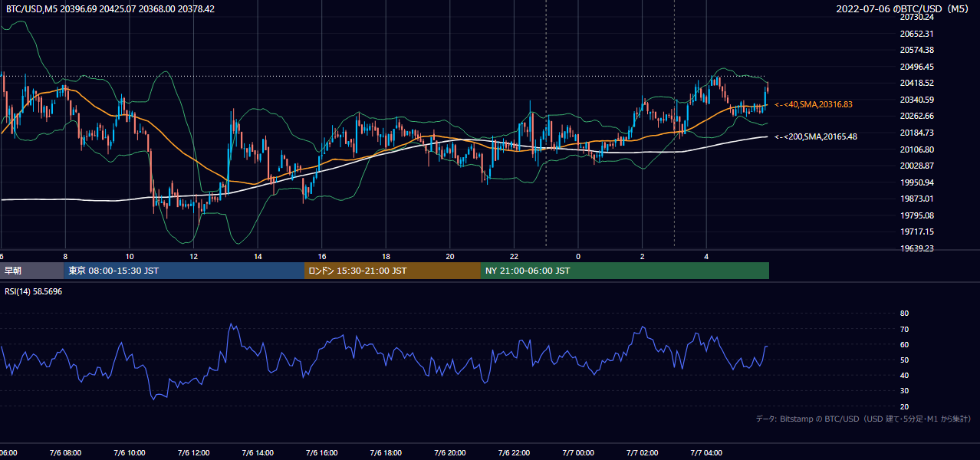Click the 19717.15 price axis label
The width and height of the screenshot is (980, 460).
point(916,232)
